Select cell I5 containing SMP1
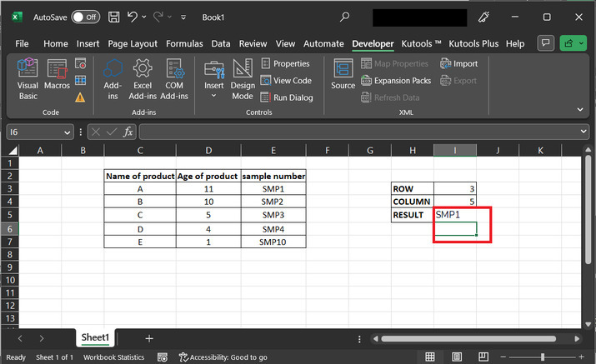Image resolution: width=596 pixels, height=364 pixels. pyautogui.click(x=455, y=214)
